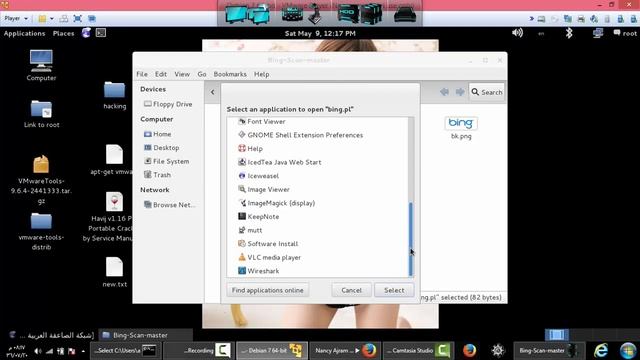Open the Help menu in menu bar
The height and width of the screenshot is (360, 640).
(x=262, y=74)
